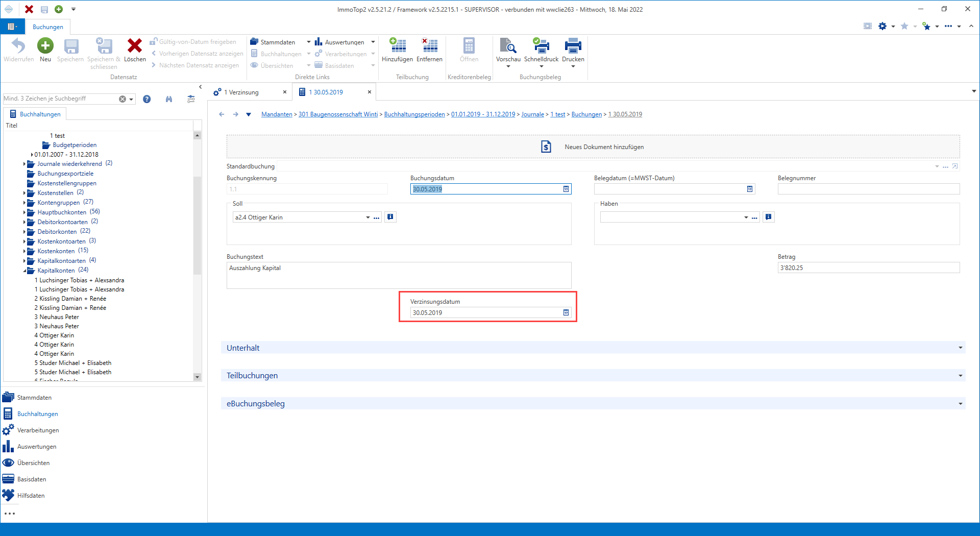980x536 pixels.
Task: Open calendar picker for Buchungsdatum
Action: point(566,189)
